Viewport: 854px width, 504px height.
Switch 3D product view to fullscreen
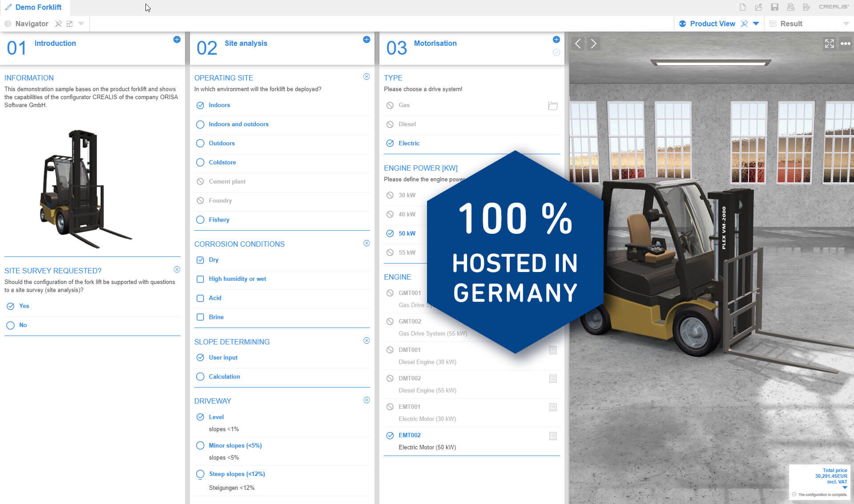pyautogui.click(x=830, y=44)
